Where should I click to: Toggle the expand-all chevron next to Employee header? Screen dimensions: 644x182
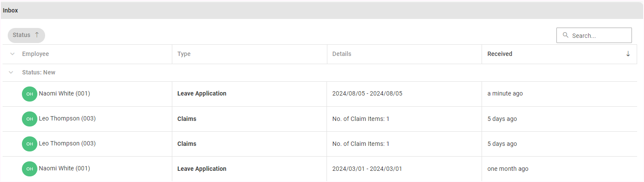(12, 54)
